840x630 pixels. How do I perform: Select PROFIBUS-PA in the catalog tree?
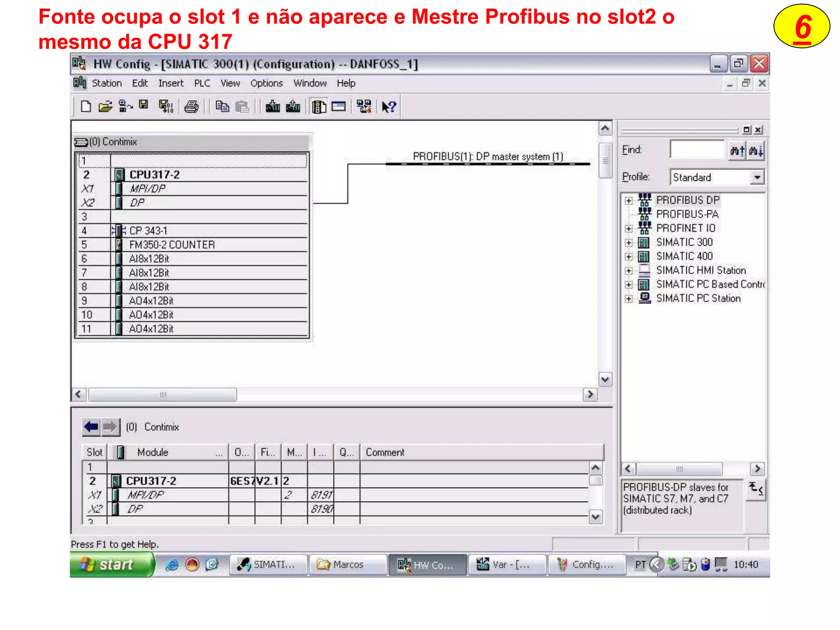click(x=687, y=214)
